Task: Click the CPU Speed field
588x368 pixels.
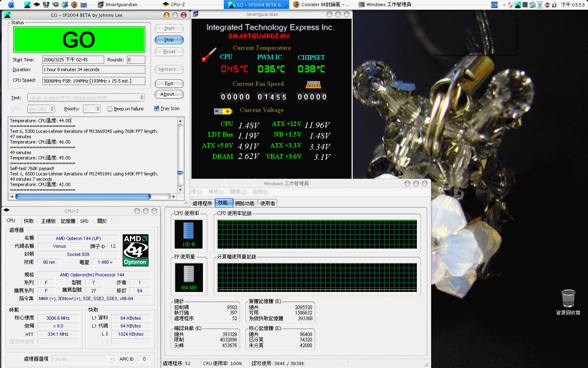Action: click(94, 81)
